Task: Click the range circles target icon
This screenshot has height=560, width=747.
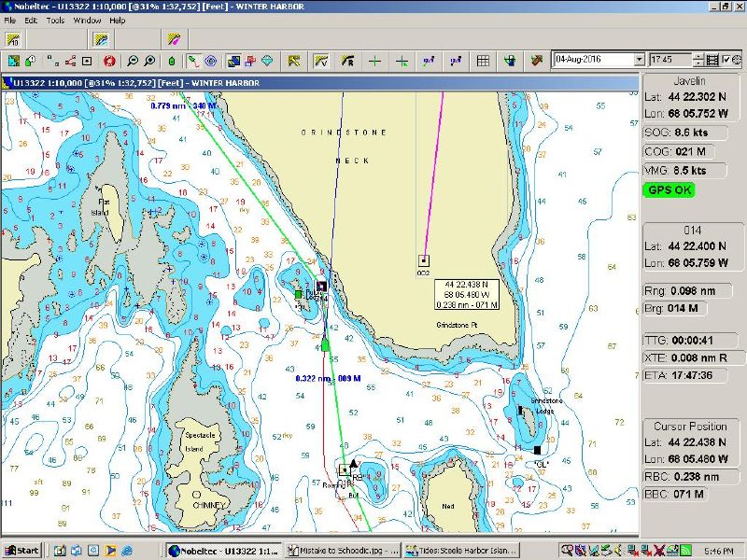Action: (210, 61)
